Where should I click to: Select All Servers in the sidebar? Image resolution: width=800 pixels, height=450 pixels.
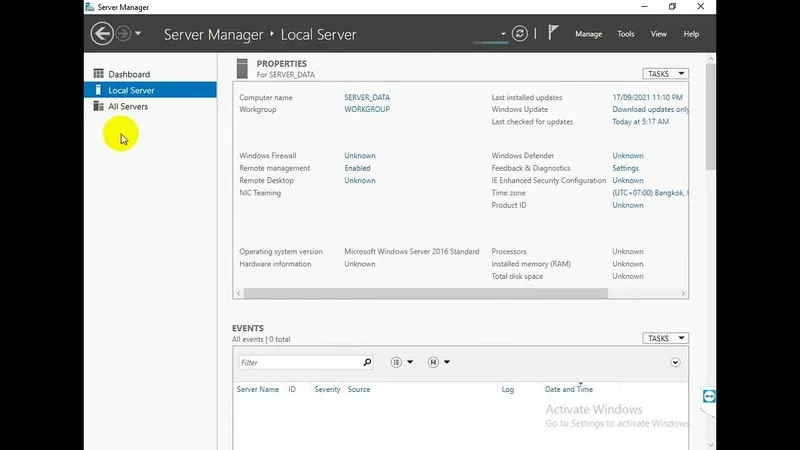[128, 106]
